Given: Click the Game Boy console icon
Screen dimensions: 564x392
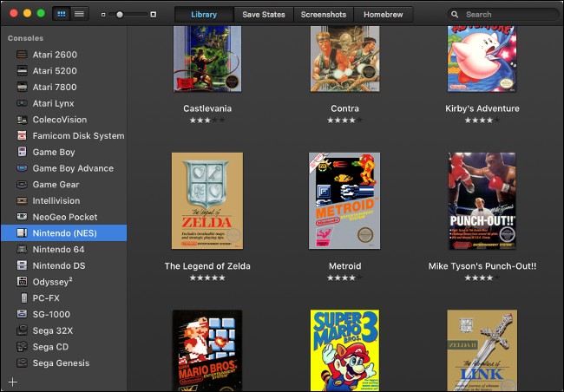Looking at the screenshot, I should [x=22, y=152].
